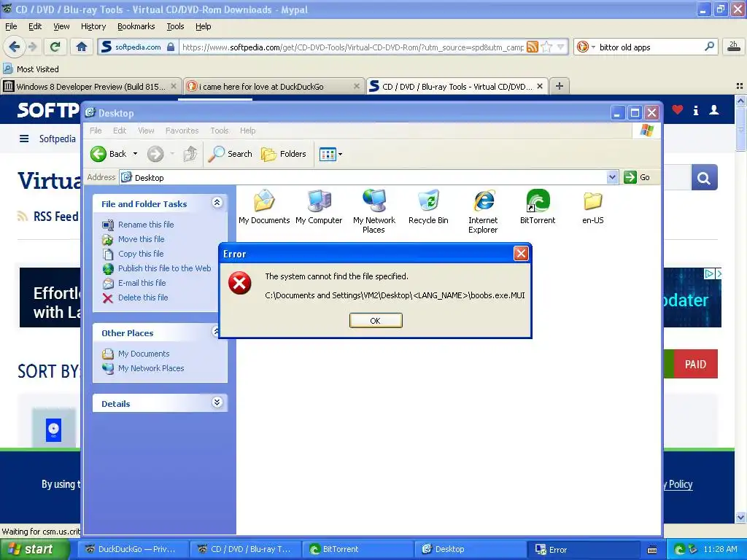The width and height of the screenshot is (747, 560).
Task: Switch to BitTorrent in the taskbar
Action: point(360,549)
